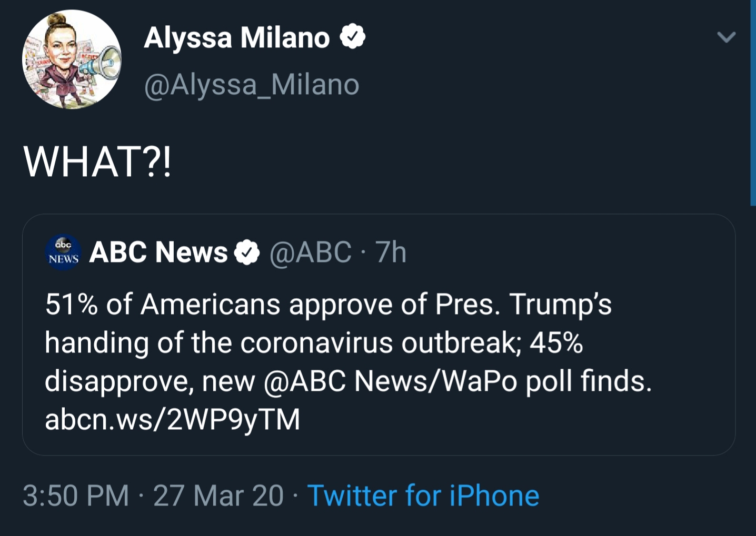Click the Alyssa Milano display name
The height and width of the screenshot is (536, 756).
tap(237, 38)
